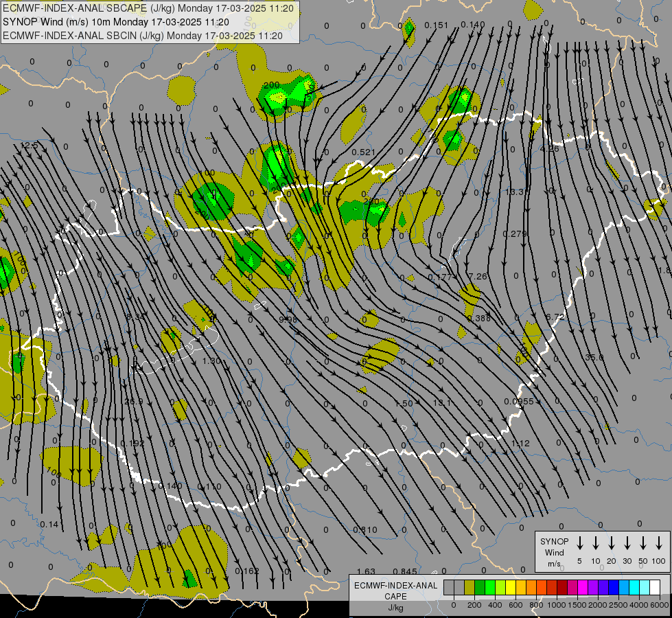Click the map value 0.845
The image size is (672, 618).
point(405,572)
